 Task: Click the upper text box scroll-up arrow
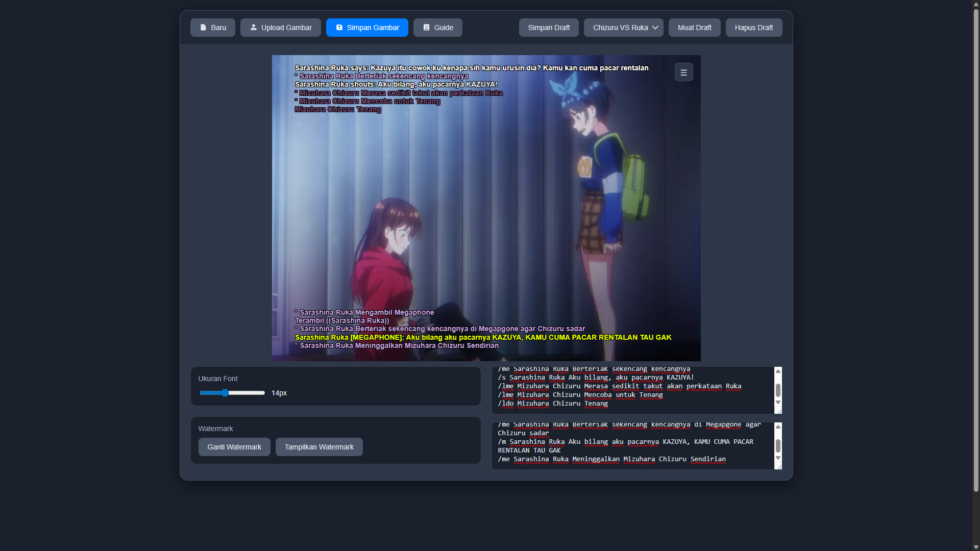click(x=778, y=371)
